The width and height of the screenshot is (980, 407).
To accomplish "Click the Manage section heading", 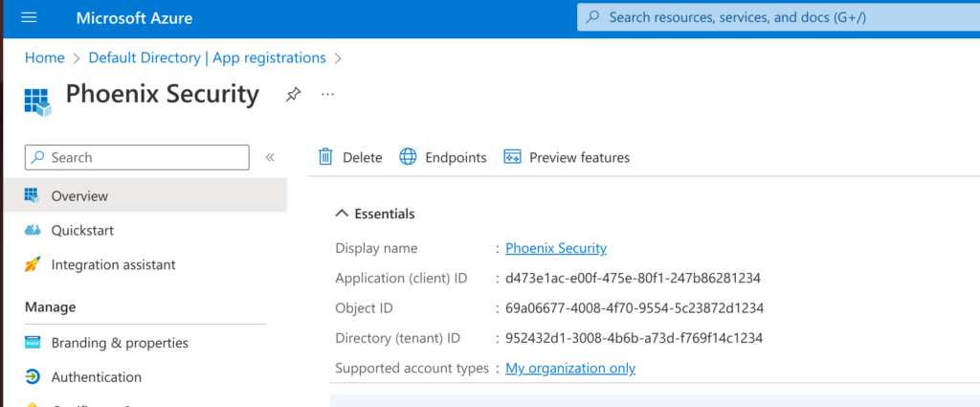I will [50, 307].
